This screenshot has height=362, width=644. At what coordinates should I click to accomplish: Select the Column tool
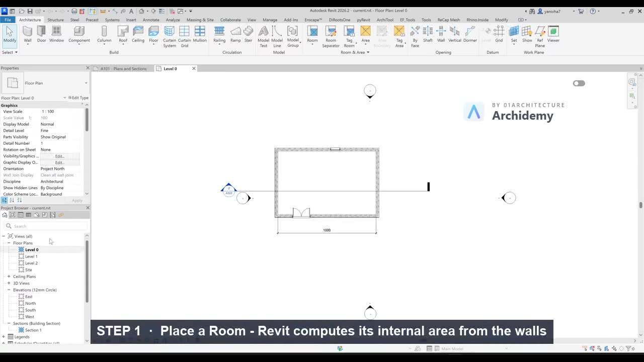click(104, 34)
